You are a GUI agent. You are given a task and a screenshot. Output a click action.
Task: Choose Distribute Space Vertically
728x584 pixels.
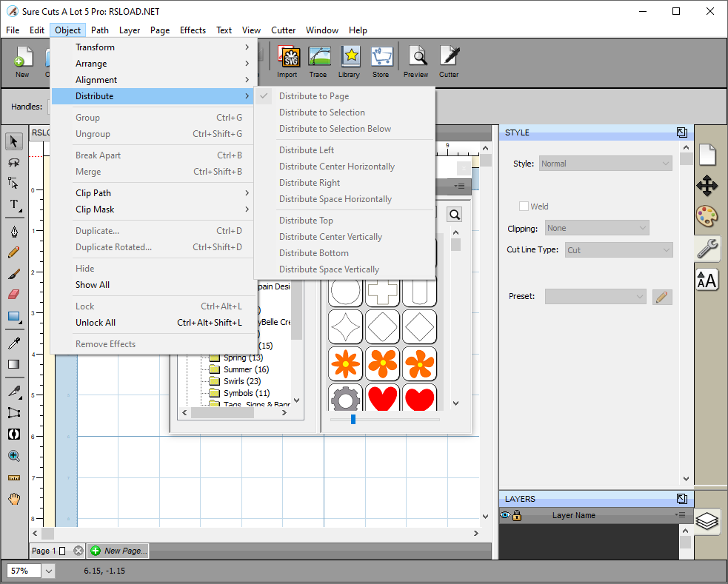pos(344,269)
